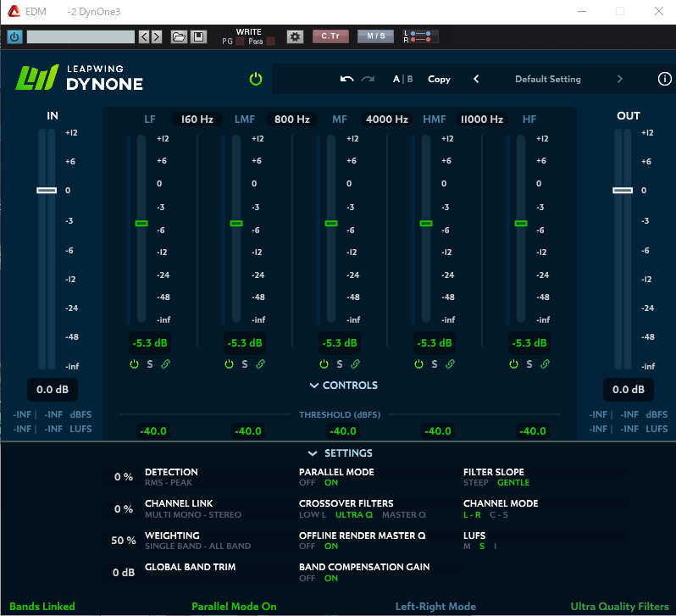Viewport: 676px width, 616px height.
Task: Click the OUT fader handle
Action: click(x=623, y=191)
